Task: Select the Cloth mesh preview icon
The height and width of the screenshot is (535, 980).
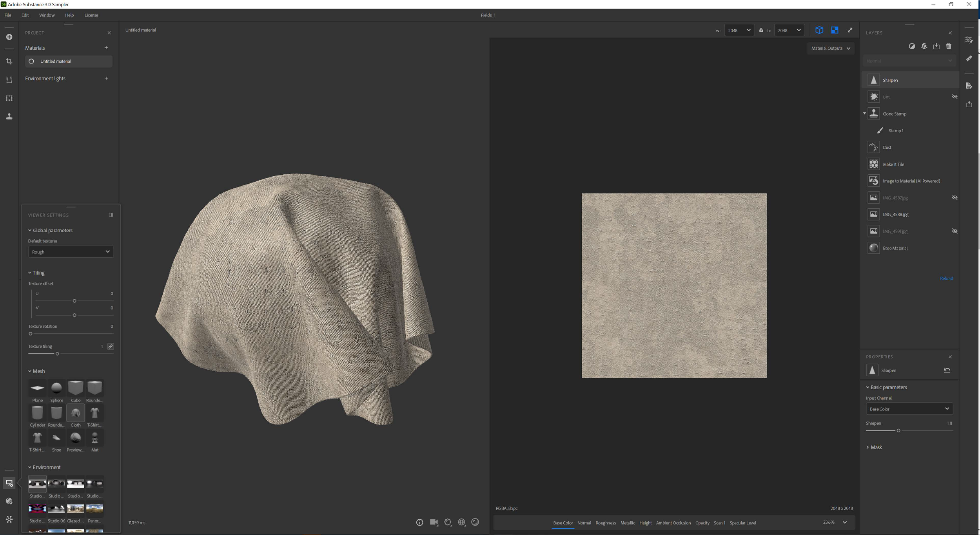Action: 75,413
